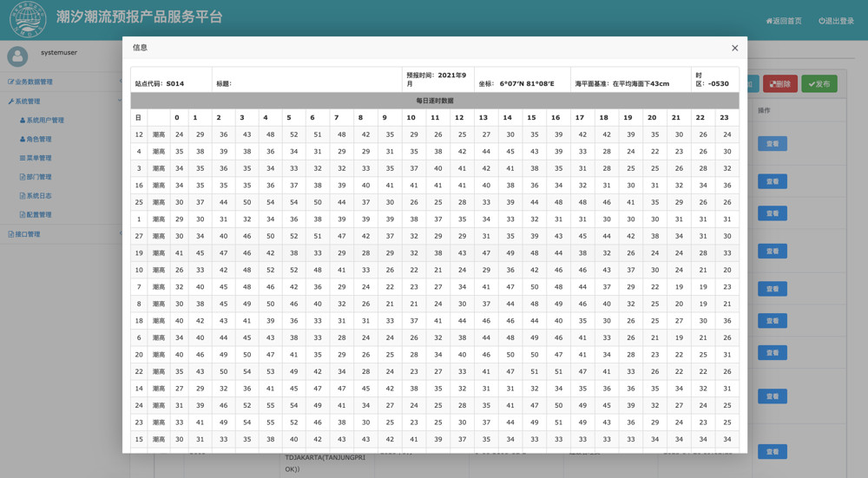
Task: Select 角色管理 in the sidebar
Action: 39,140
